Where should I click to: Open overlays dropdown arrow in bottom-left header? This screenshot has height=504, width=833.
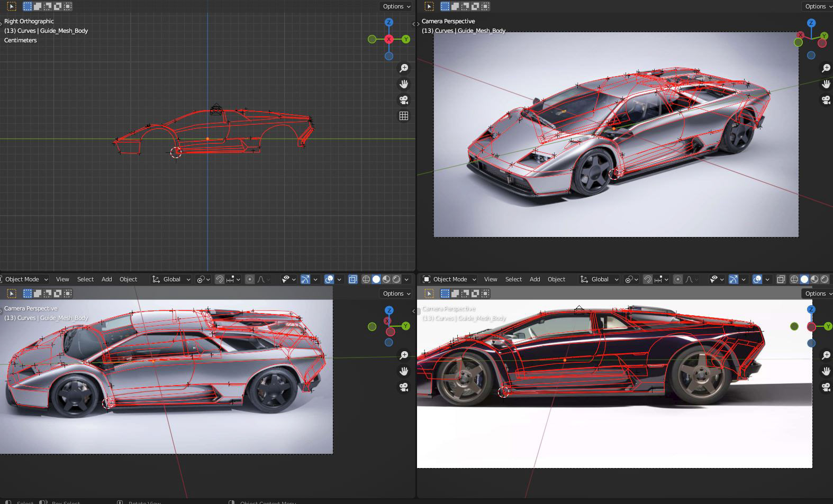click(339, 279)
